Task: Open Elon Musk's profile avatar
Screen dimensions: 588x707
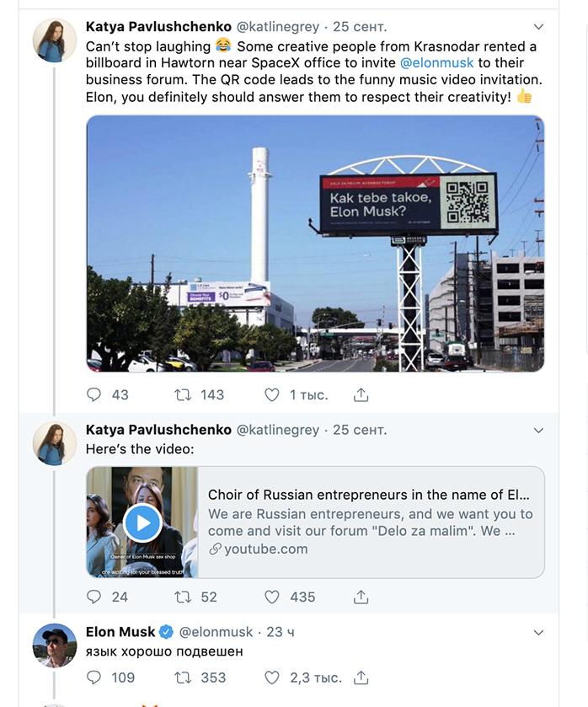Action: click(55, 646)
